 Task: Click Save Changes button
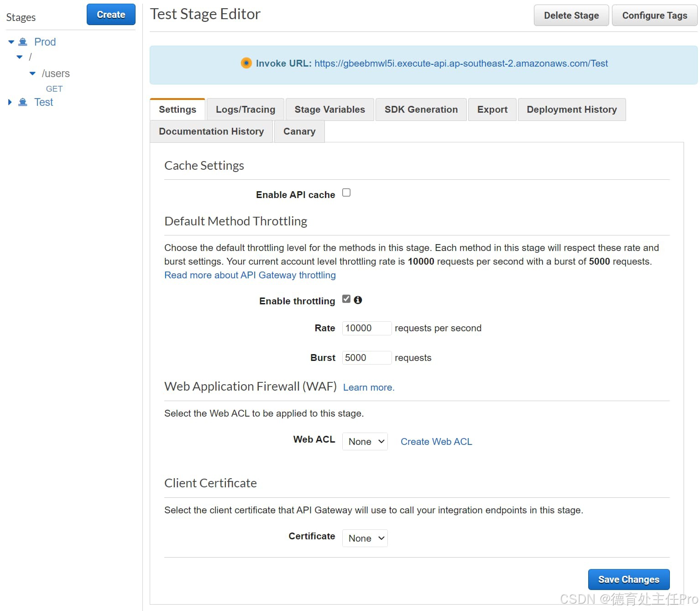coord(629,580)
